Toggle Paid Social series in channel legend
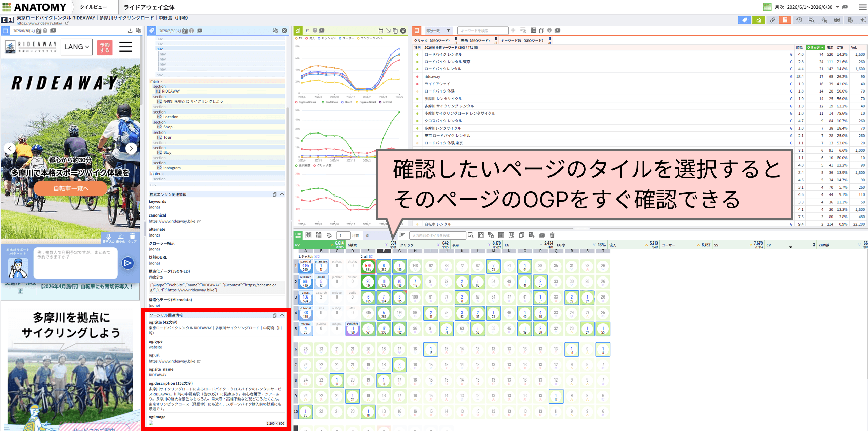The width and height of the screenshot is (868, 431). coord(330,102)
